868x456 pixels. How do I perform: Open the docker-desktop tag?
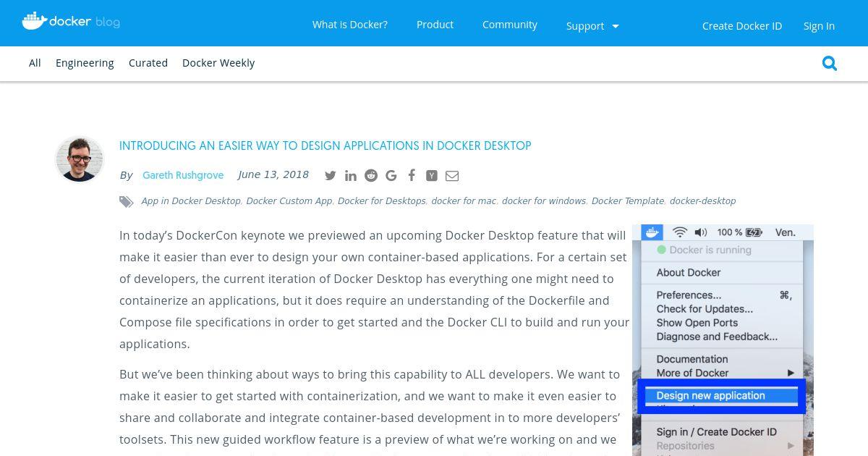[703, 201]
